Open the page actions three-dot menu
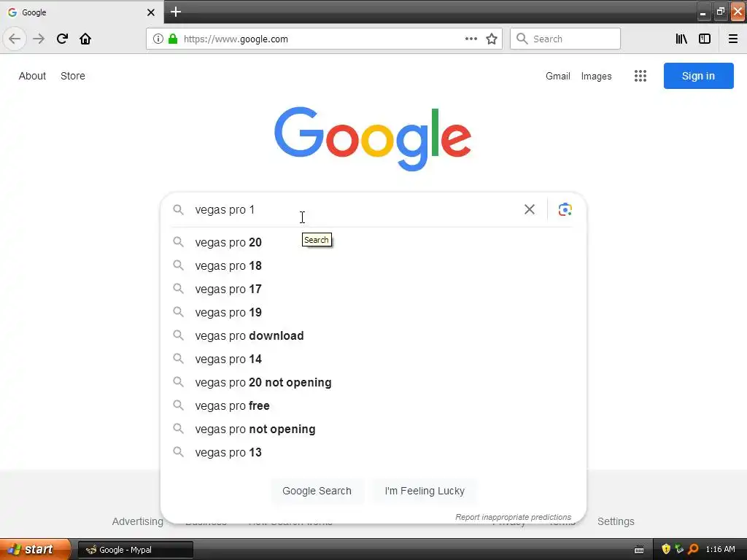Viewport: 747px width, 560px height. tap(471, 39)
